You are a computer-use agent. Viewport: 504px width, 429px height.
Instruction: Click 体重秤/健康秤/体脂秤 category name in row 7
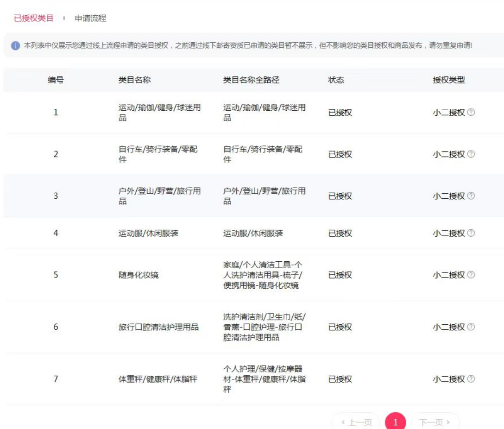pyautogui.click(x=157, y=379)
